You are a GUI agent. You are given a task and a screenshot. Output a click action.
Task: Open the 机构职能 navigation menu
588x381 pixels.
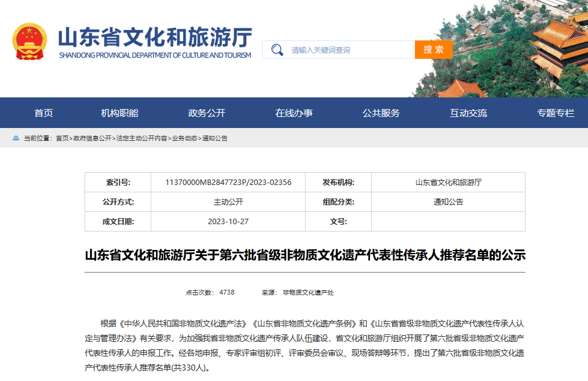(x=119, y=113)
